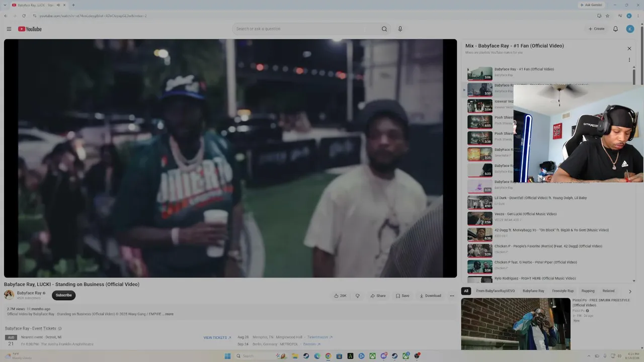This screenshot has width=644, height=362.
Task: Go to the YouTube home logo
Action: click(30, 29)
